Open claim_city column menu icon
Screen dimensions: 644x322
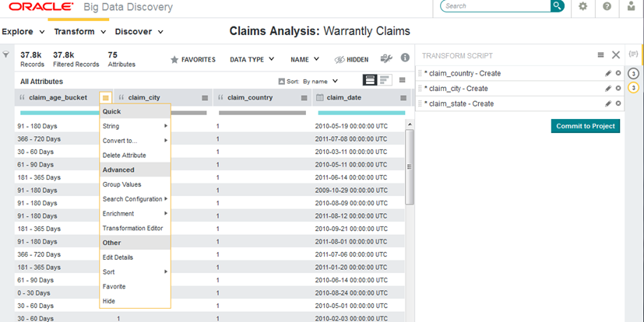(205, 98)
